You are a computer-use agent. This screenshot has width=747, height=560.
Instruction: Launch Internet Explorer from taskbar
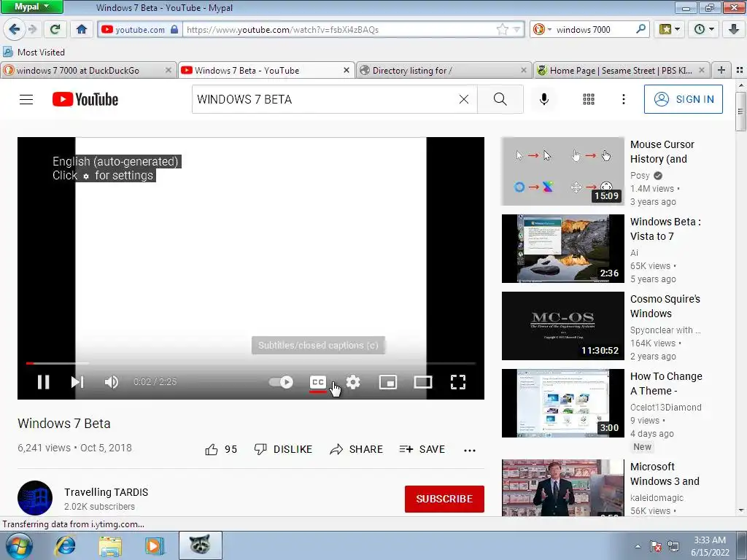coord(65,545)
